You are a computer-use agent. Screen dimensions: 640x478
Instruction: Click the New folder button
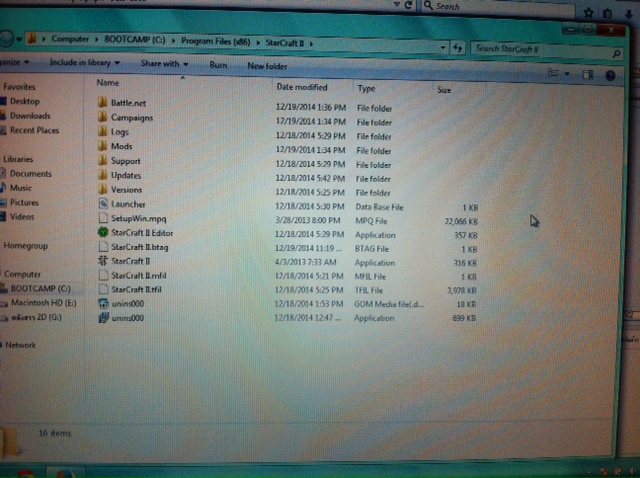click(x=268, y=66)
